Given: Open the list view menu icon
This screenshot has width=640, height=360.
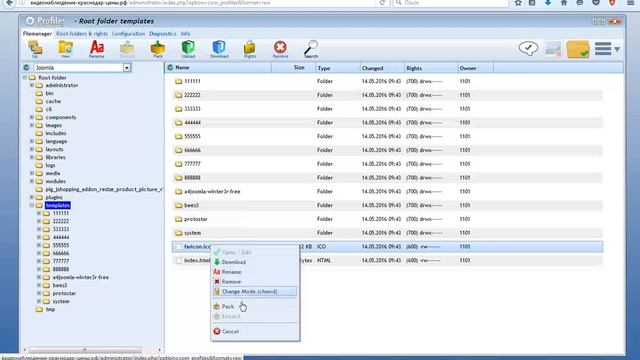Looking at the screenshot, I should [x=607, y=49].
